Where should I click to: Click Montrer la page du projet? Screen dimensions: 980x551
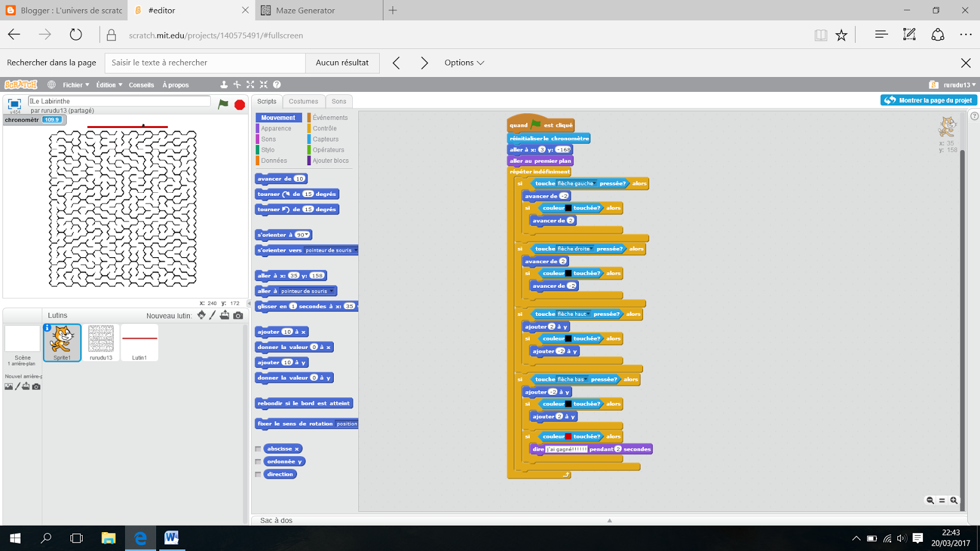tap(929, 99)
